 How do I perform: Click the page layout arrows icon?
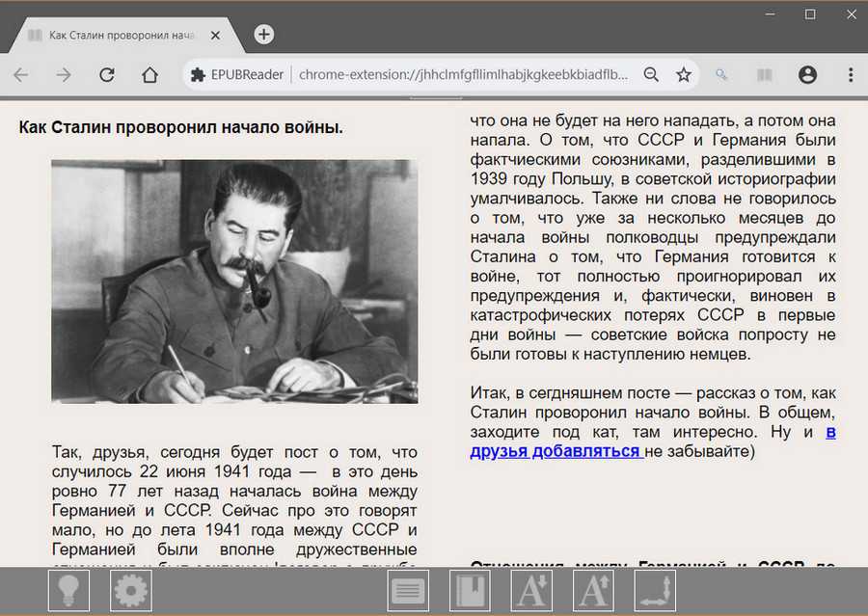coord(655,590)
